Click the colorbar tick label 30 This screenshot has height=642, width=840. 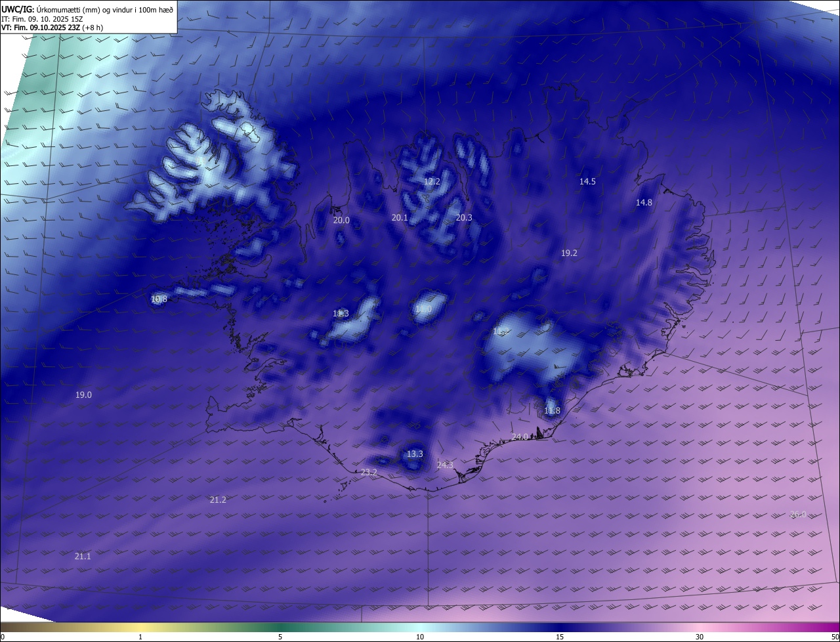coord(700,637)
